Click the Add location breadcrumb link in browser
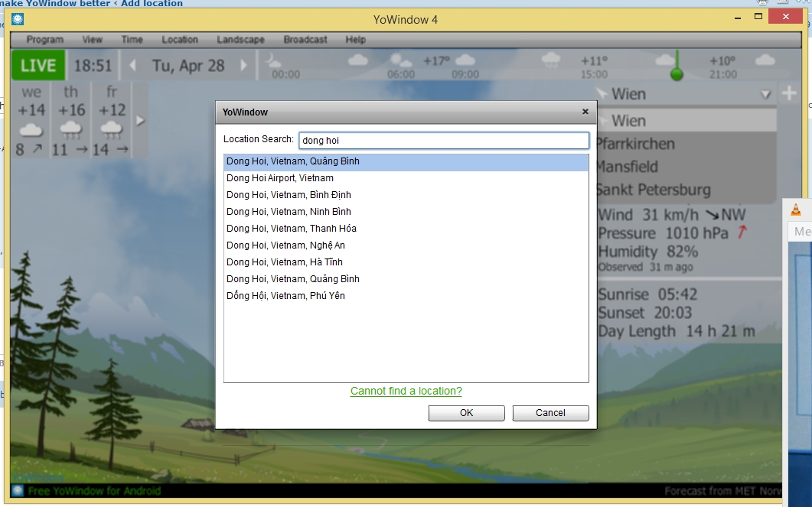The height and width of the screenshot is (507, 812). point(152,4)
